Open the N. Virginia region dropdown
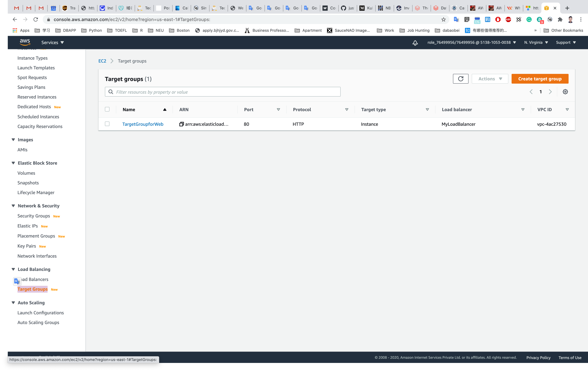The image size is (588, 372). (x=536, y=42)
